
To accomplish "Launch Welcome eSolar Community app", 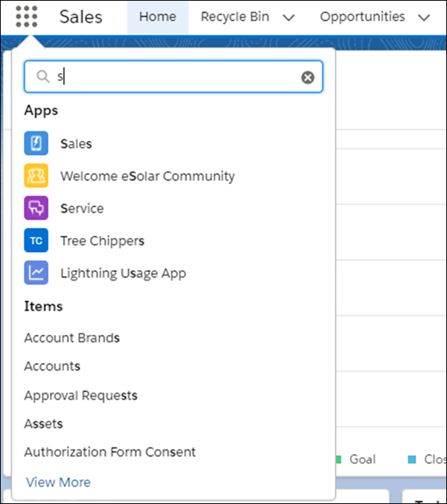I will (x=148, y=176).
